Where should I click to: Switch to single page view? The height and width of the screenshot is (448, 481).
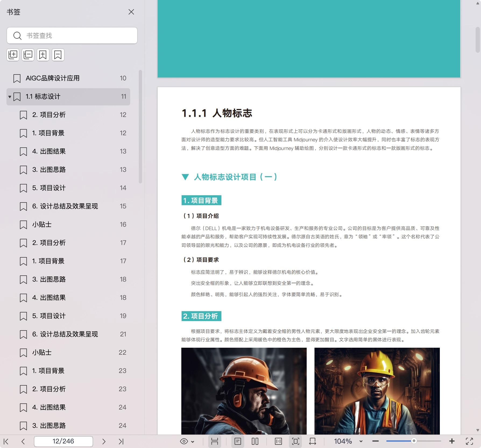point(238,441)
